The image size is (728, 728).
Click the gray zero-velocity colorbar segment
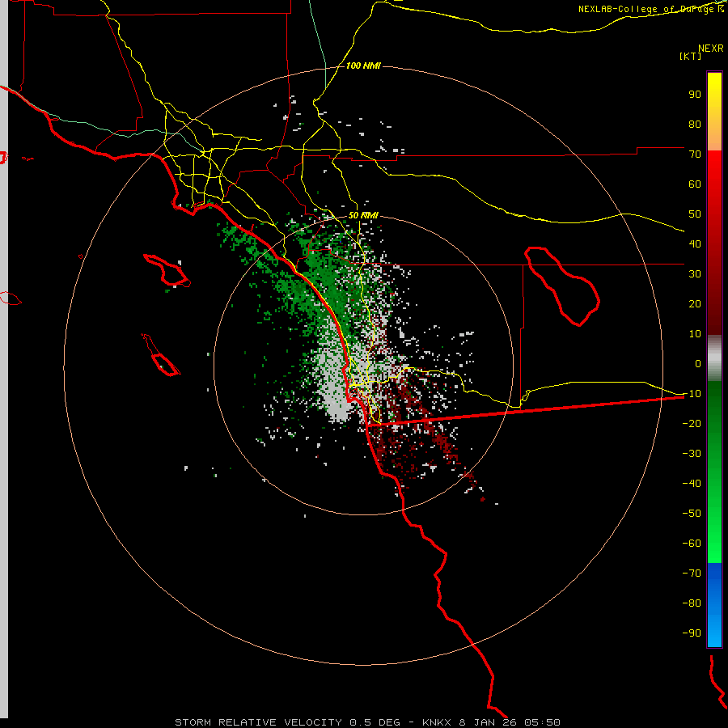(714, 358)
